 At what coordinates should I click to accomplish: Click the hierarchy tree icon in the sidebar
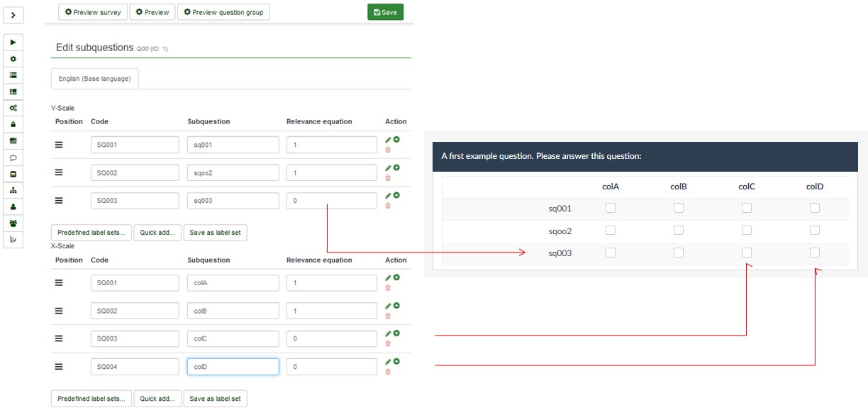pos(13,190)
